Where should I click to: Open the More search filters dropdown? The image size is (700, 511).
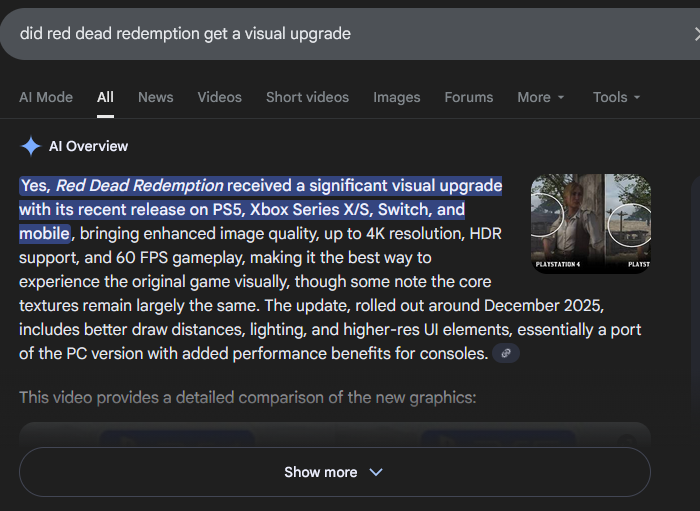pos(540,97)
